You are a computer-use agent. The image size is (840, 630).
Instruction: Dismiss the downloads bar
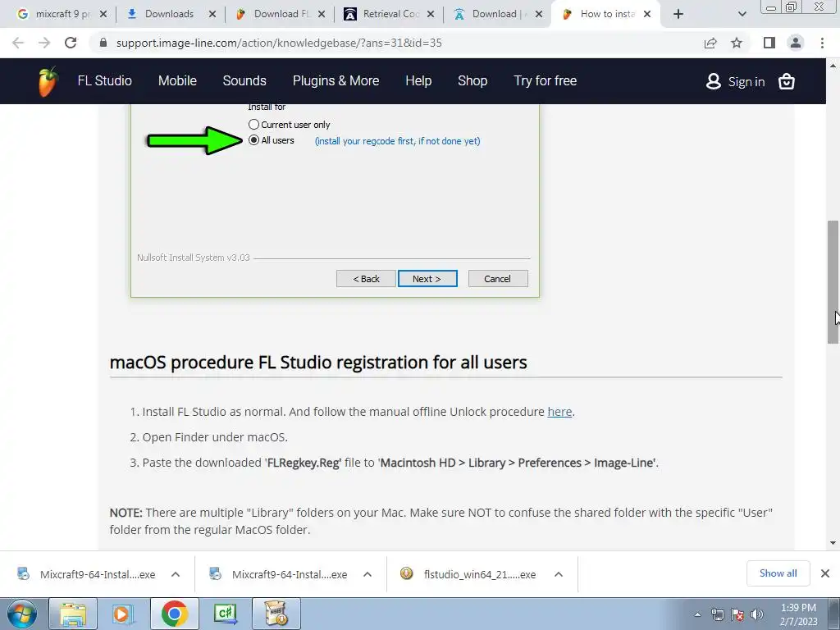pos(825,573)
